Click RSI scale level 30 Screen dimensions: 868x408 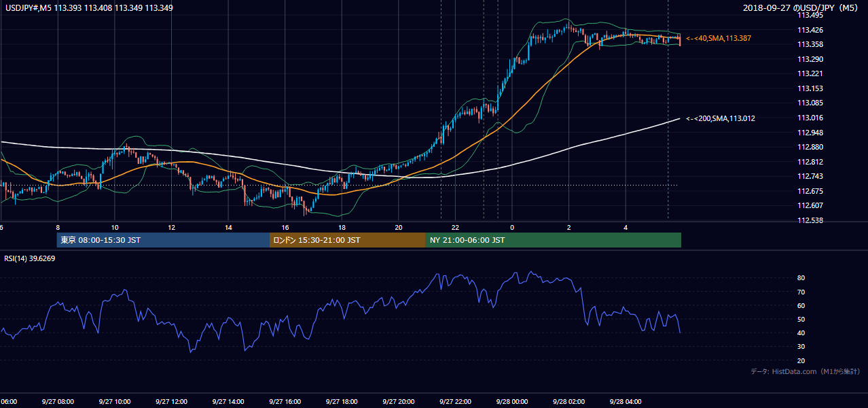[x=801, y=347]
